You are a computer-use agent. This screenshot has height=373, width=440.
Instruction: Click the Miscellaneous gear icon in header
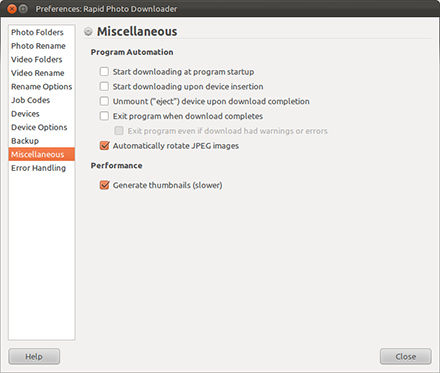tap(88, 32)
